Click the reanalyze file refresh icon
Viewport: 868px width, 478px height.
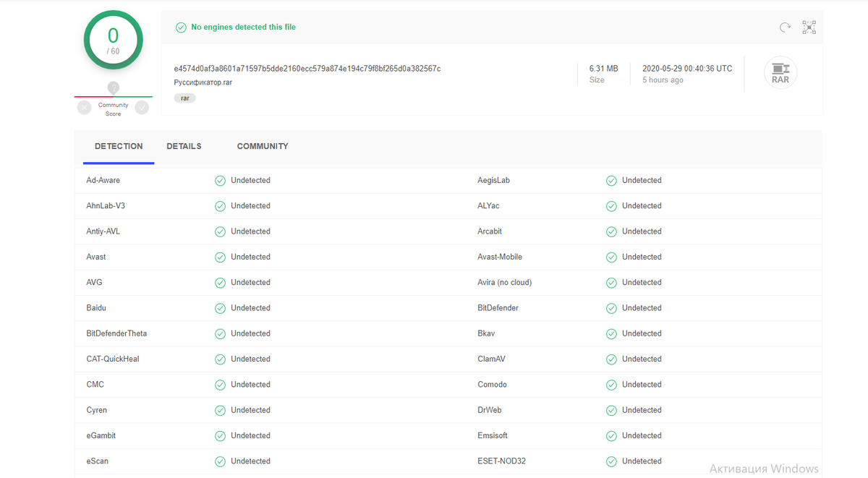[785, 27]
